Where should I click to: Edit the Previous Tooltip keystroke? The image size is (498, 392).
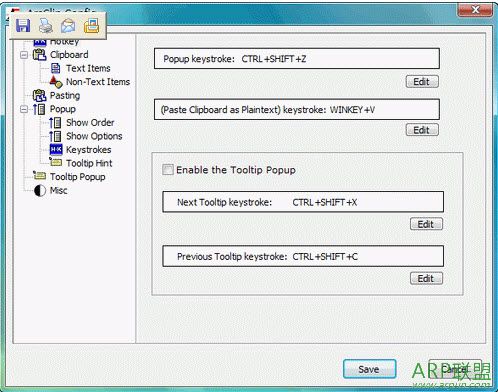pos(426,278)
